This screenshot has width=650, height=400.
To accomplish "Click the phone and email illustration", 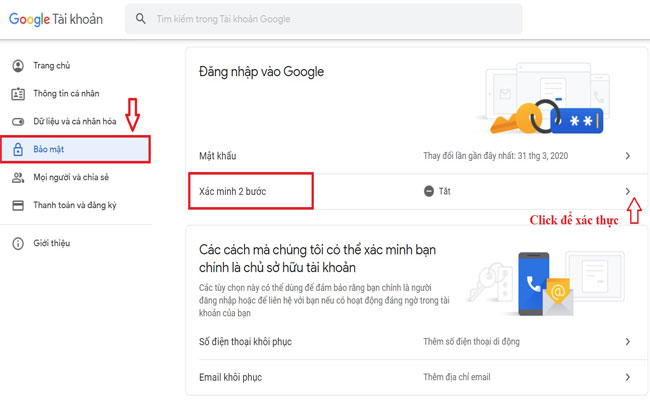I will point(547,283).
